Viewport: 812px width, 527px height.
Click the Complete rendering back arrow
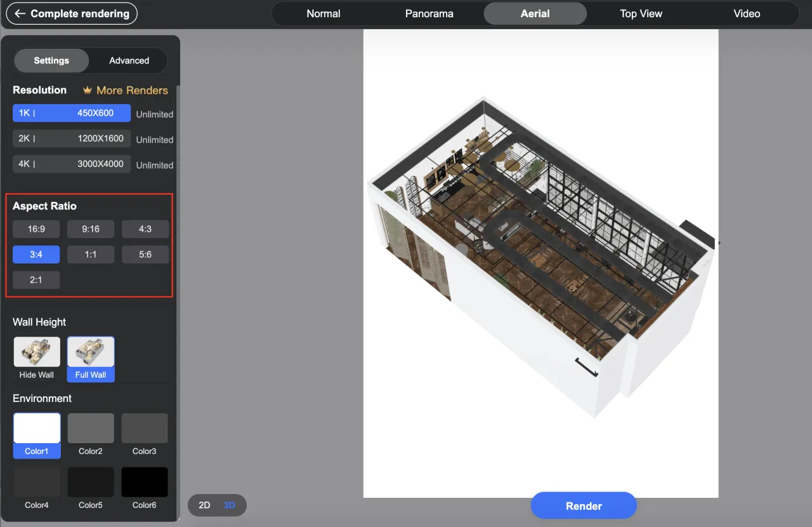20,13
